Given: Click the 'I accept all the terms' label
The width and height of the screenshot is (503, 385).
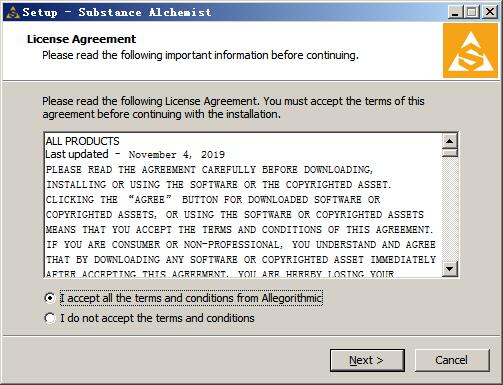Looking at the screenshot, I should 191,298.
